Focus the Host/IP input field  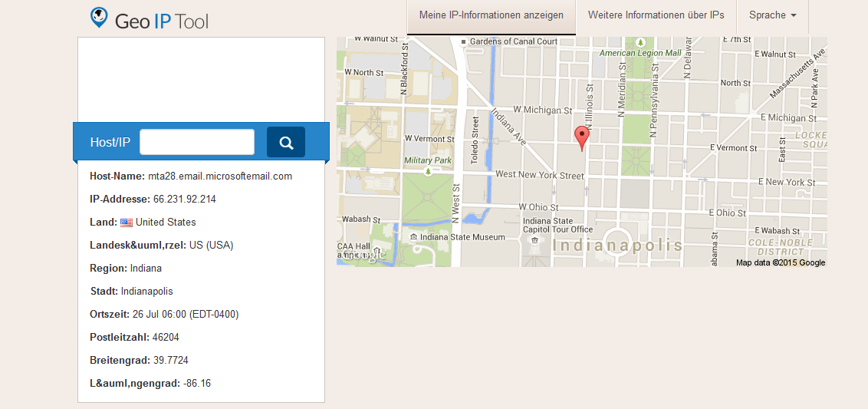point(197,143)
